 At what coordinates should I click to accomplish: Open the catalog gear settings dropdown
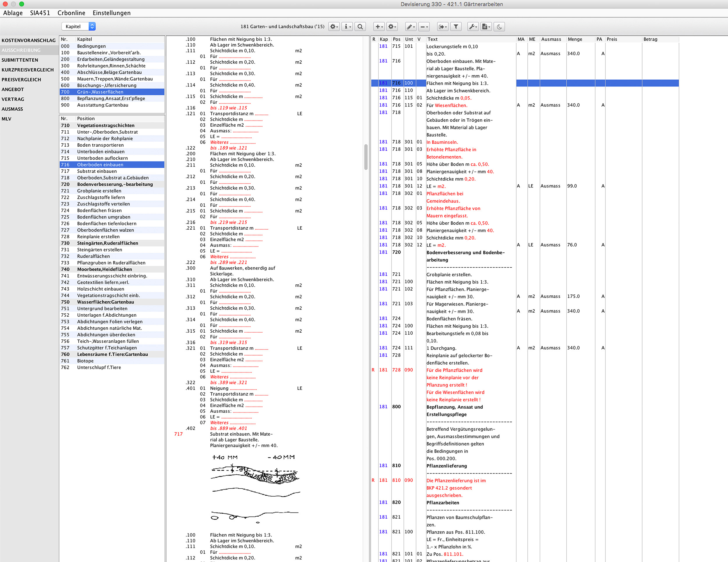click(x=334, y=27)
